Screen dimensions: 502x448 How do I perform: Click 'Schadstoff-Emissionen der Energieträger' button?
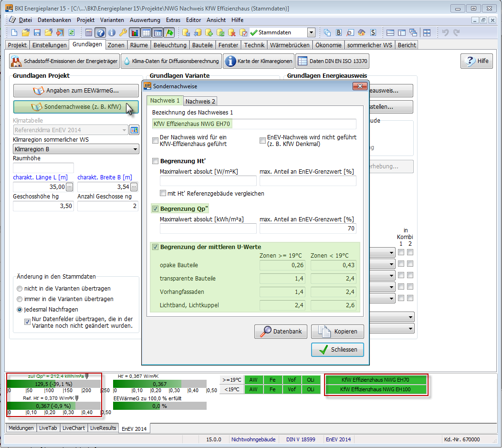(x=64, y=61)
